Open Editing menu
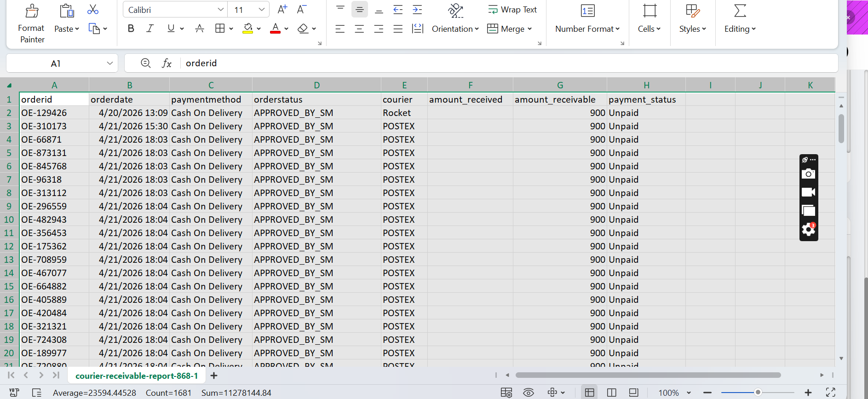Image resolution: width=868 pixels, height=399 pixels. (740, 29)
